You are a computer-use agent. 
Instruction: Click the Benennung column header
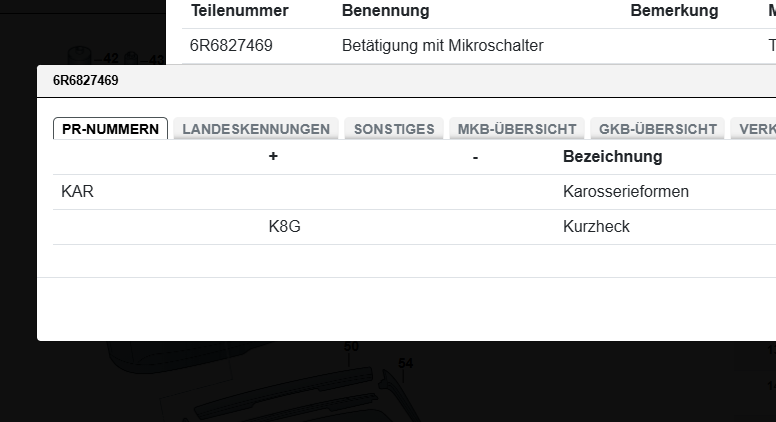tap(385, 11)
